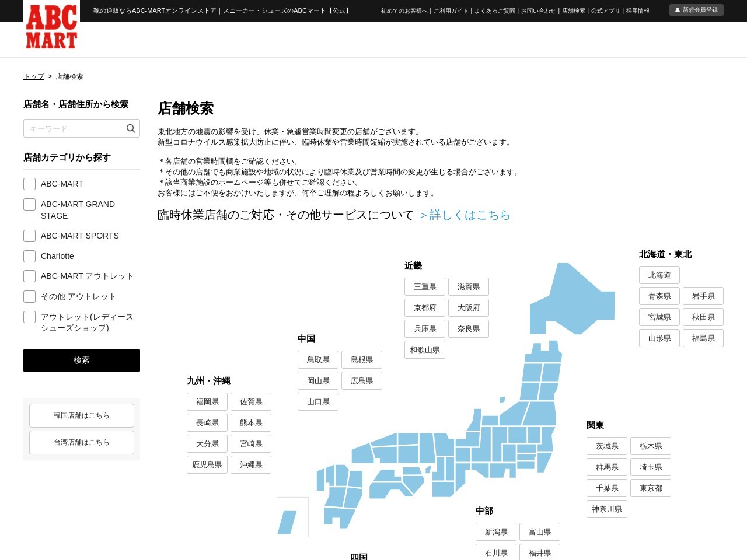Select 群馬県 prefecture button

607,467
